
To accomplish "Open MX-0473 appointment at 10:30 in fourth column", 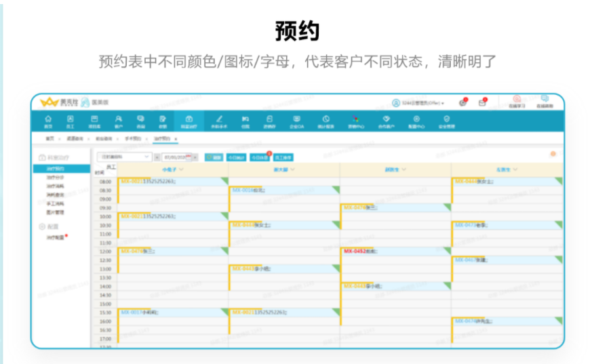I will tap(507, 225).
